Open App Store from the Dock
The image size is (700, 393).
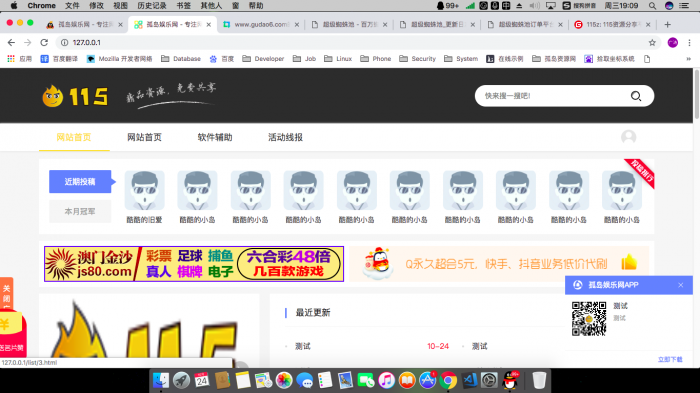(x=428, y=380)
